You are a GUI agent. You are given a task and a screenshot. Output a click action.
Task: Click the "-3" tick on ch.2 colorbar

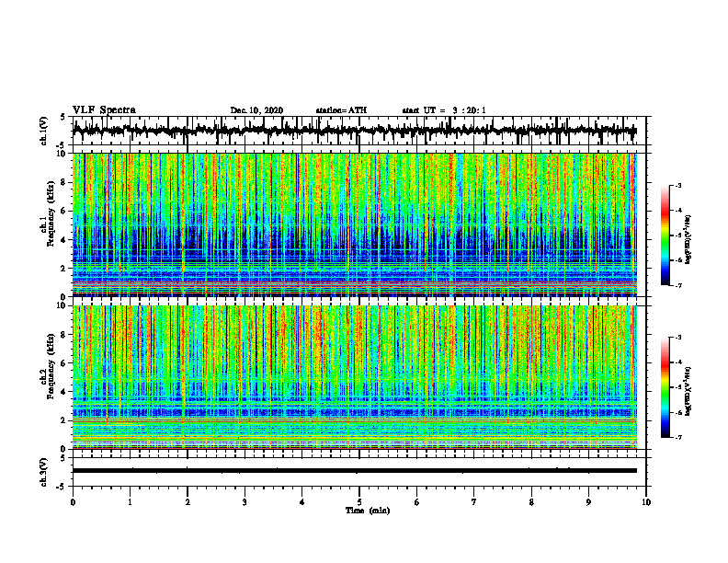pyautogui.click(x=678, y=338)
